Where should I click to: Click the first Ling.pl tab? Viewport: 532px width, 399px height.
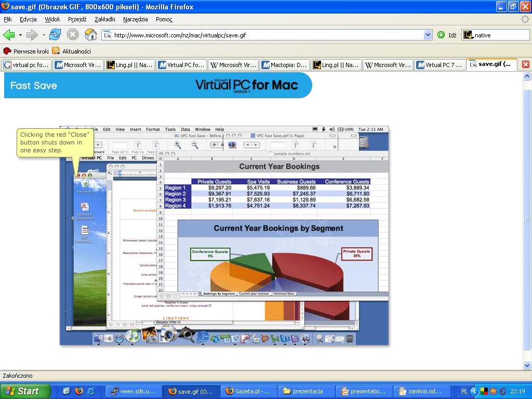[130, 65]
